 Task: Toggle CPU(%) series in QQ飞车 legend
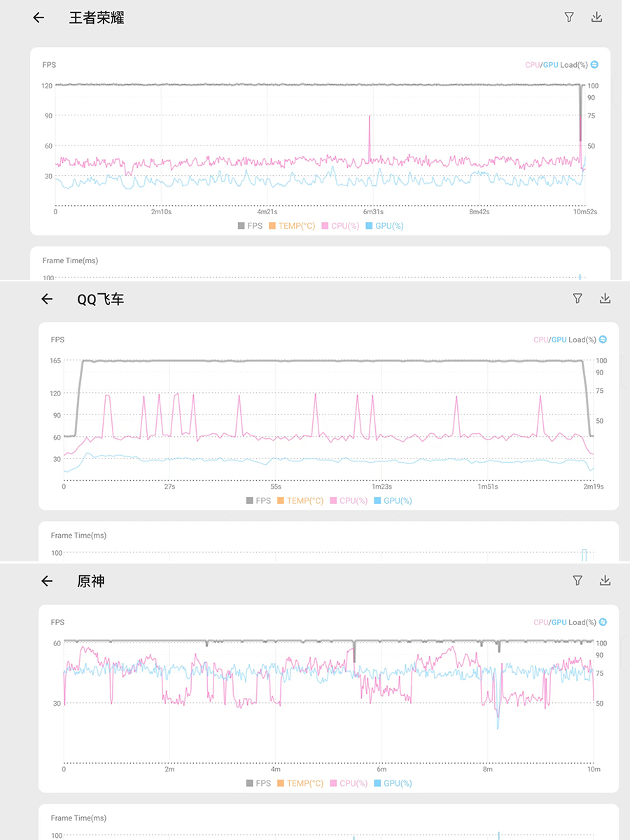coord(349,501)
